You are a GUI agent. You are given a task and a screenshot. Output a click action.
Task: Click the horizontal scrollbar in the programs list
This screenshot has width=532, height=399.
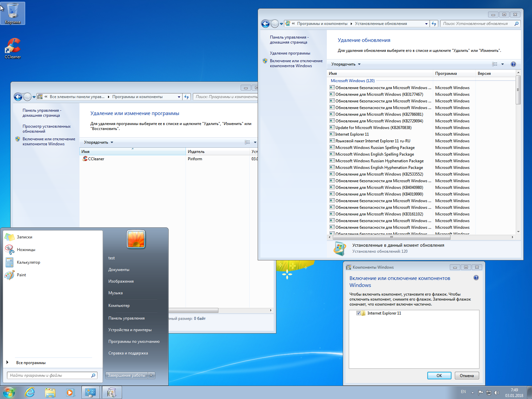(x=194, y=310)
